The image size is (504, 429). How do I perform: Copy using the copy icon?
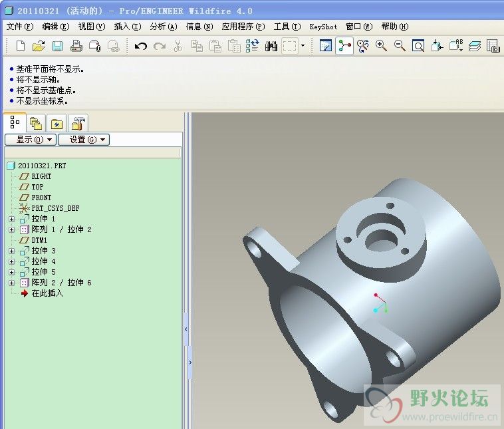197,46
